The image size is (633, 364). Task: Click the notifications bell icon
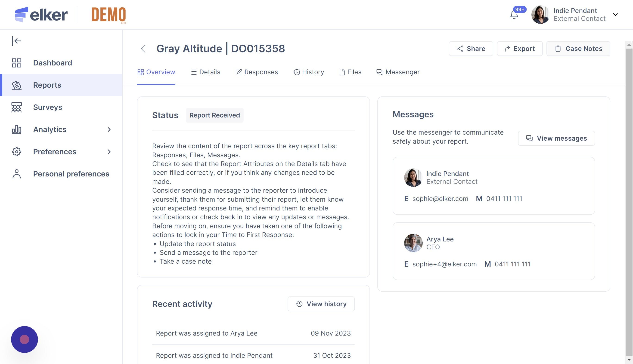[x=514, y=15]
